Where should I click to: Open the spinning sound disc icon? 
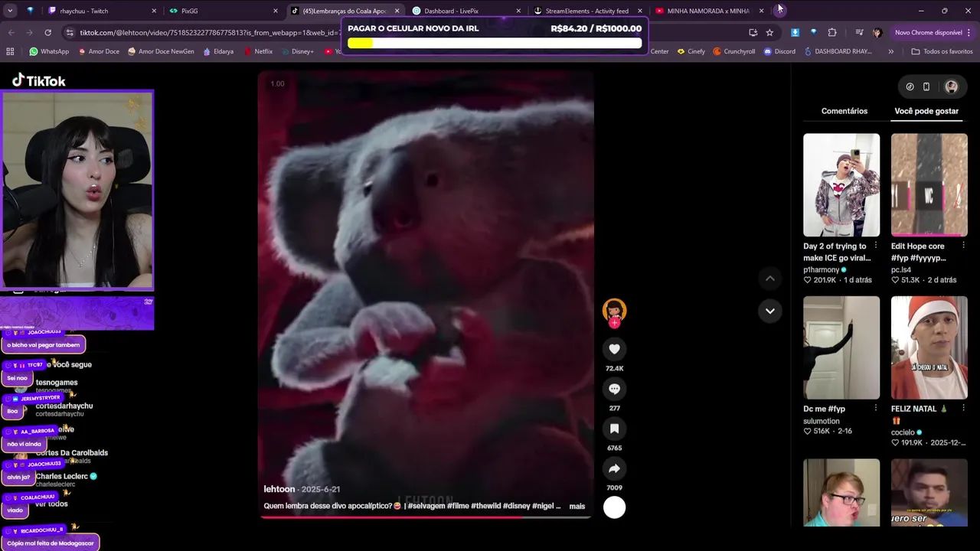coord(614,507)
